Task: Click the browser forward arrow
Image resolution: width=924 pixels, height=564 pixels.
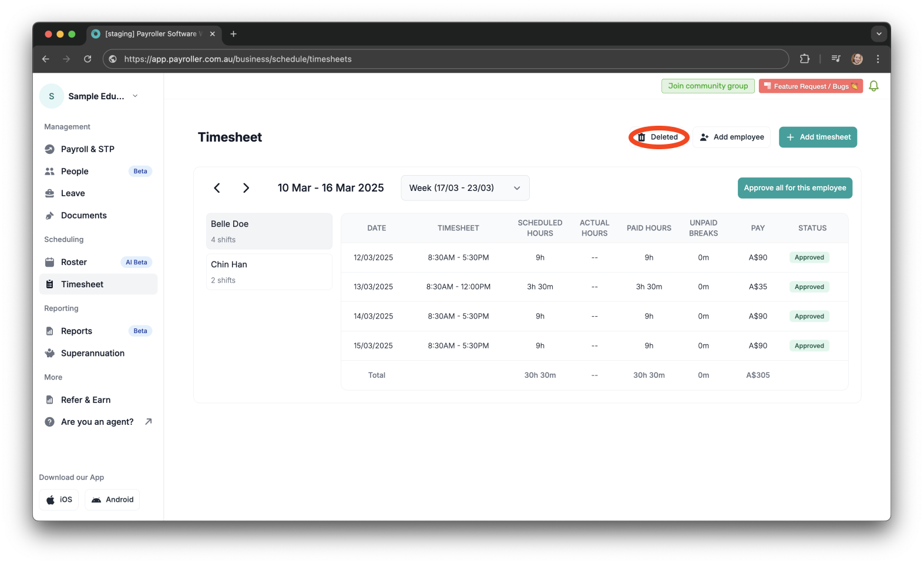Action: click(66, 59)
